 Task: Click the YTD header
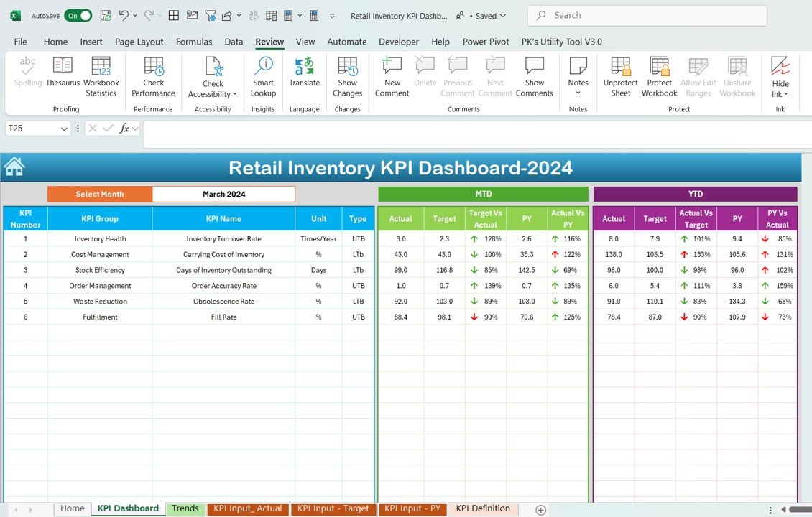pyautogui.click(x=695, y=194)
